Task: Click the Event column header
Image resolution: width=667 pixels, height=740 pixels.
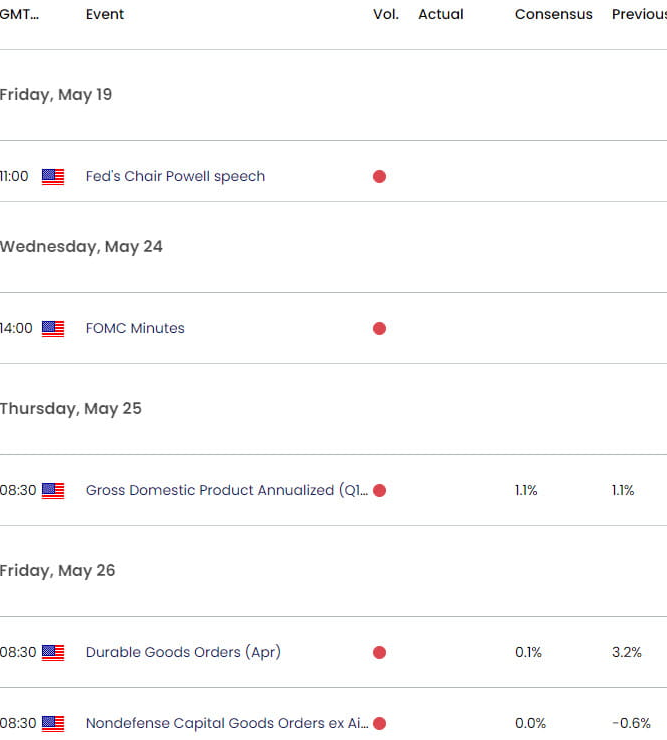Action: (105, 14)
